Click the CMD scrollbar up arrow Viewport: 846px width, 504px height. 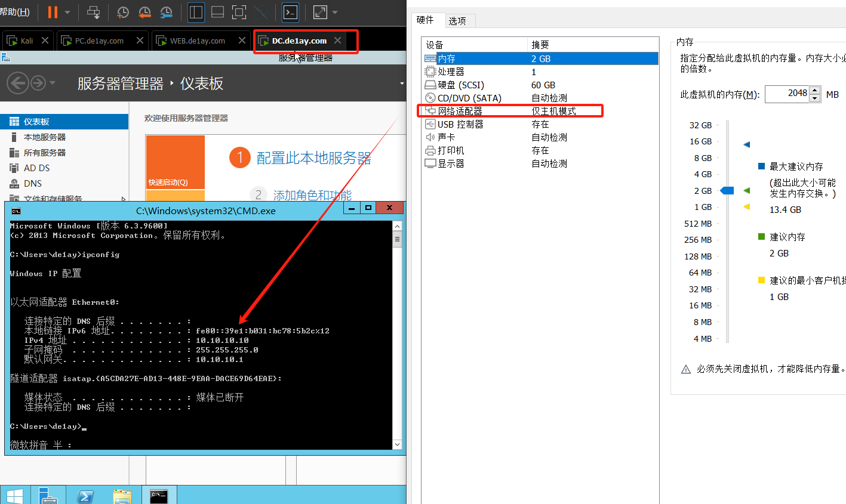(x=398, y=226)
